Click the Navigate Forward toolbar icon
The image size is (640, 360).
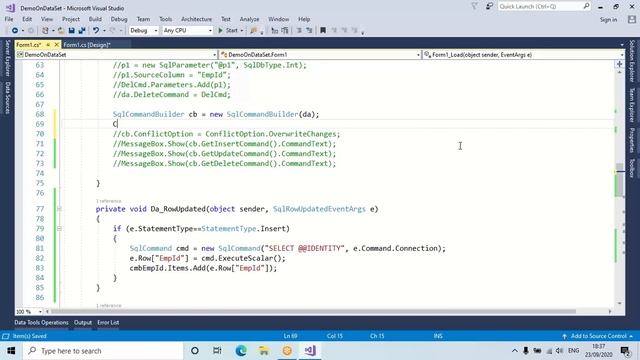pos(31,31)
